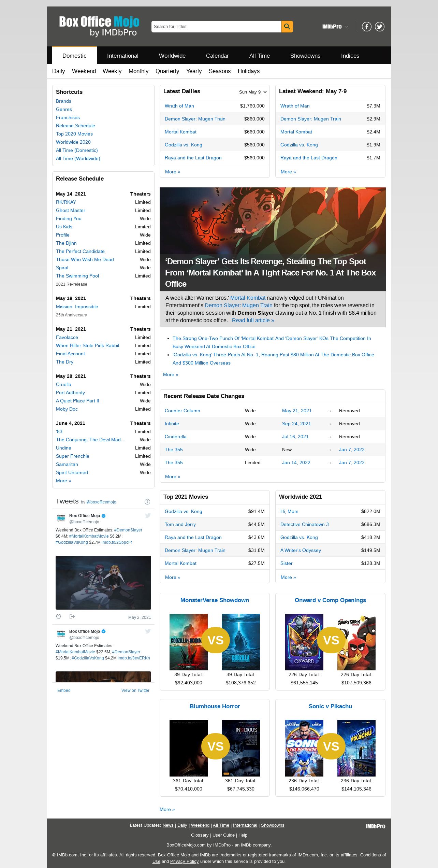
Task: Click the Embed link under tweets
Action: 64,690
